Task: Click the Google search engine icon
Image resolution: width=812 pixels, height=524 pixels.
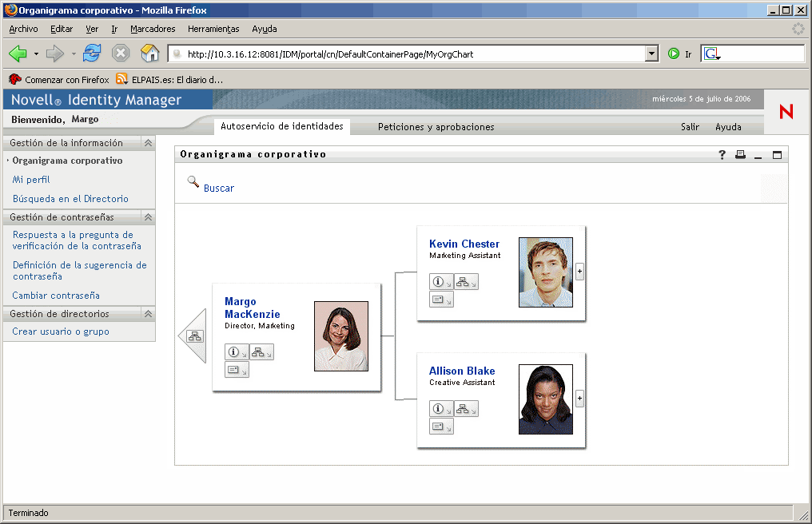Action: click(x=712, y=54)
